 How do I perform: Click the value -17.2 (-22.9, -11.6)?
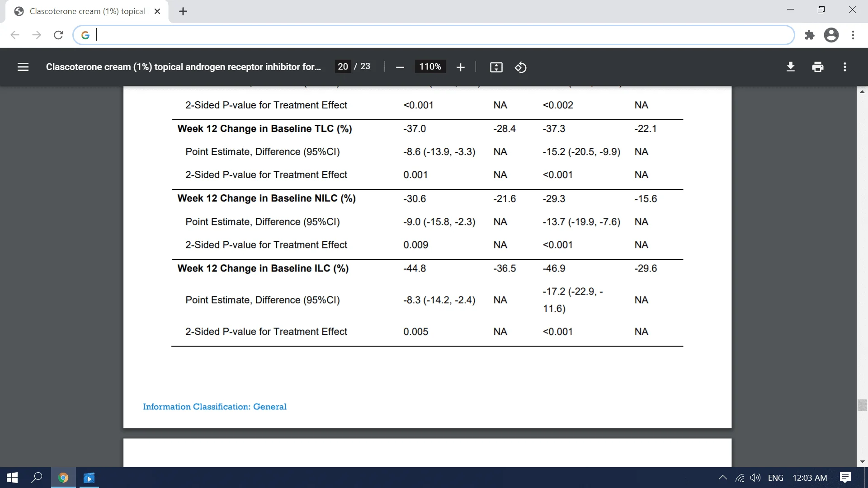(x=573, y=300)
